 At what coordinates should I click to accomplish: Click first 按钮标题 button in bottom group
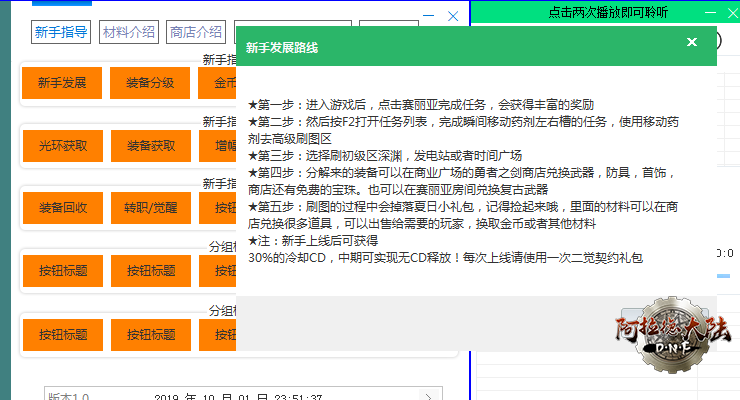62,333
